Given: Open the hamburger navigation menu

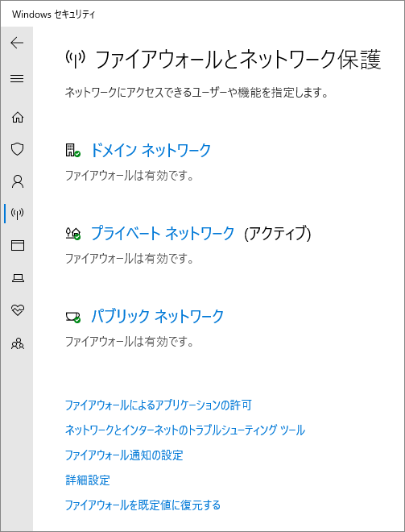Looking at the screenshot, I should [x=17, y=79].
